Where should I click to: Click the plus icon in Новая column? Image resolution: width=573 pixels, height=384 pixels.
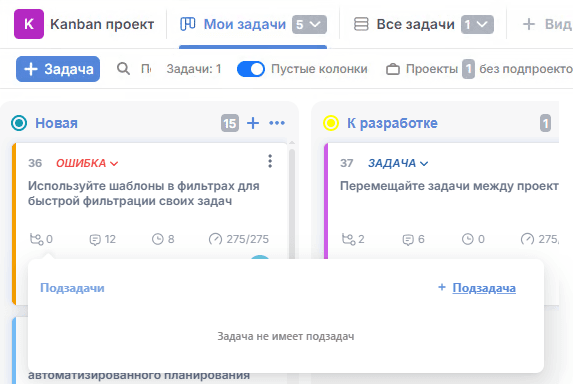(253, 123)
